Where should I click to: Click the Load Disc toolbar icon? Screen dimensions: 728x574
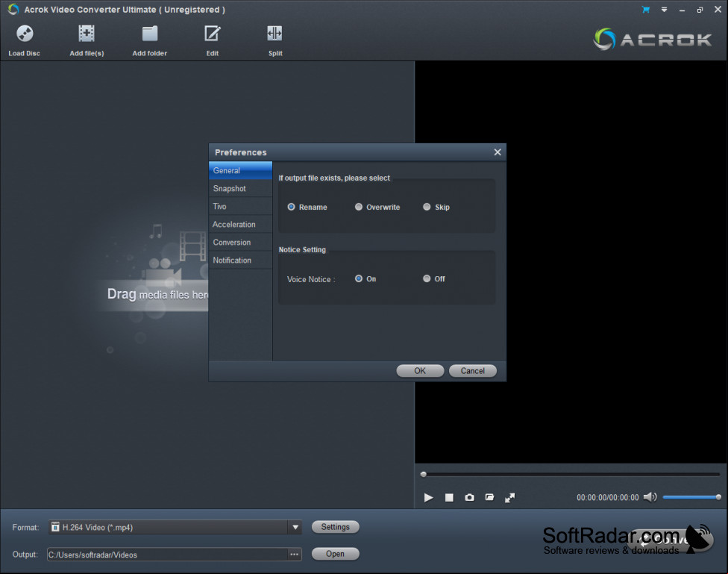click(x=25, y=34)
